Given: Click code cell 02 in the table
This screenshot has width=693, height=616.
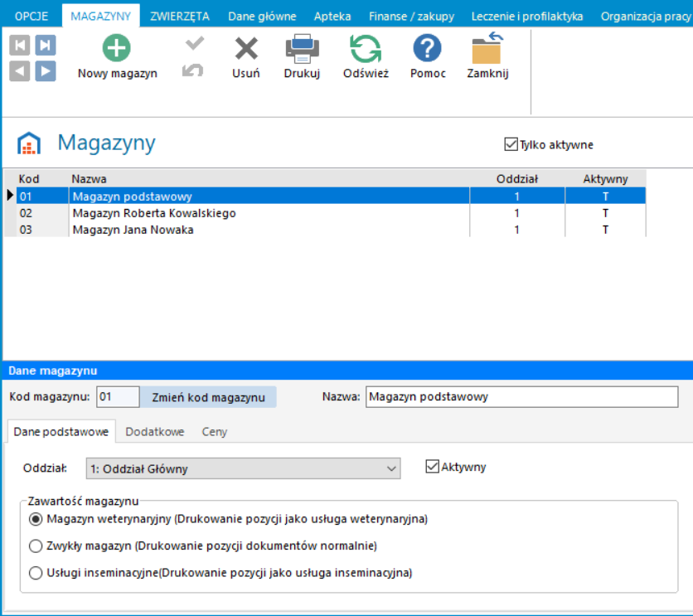Looking at the screenshot, I should (x=42, y=213).
